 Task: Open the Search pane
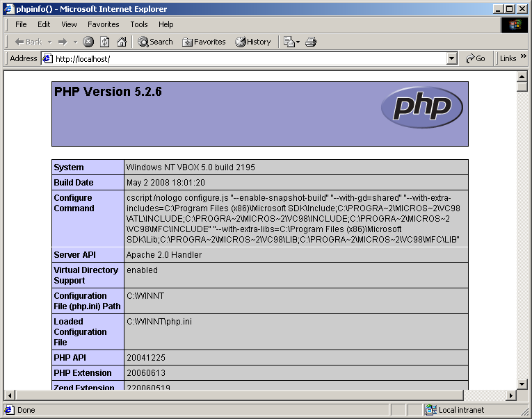[x=155, y=42]
